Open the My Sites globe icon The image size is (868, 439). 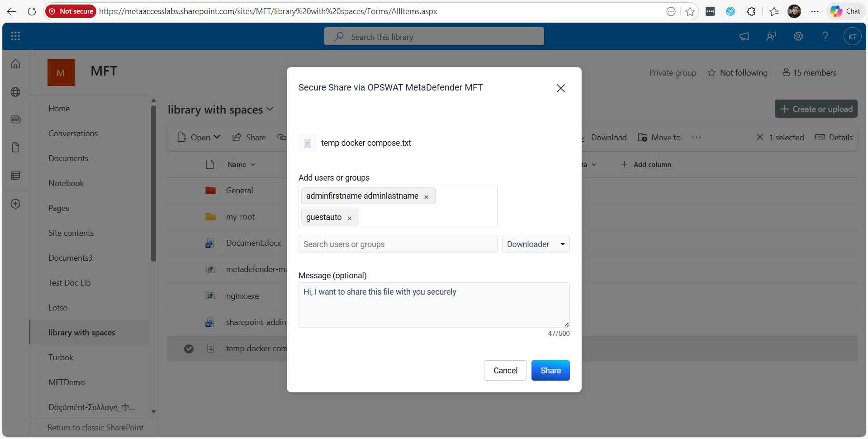coord(15,92)
